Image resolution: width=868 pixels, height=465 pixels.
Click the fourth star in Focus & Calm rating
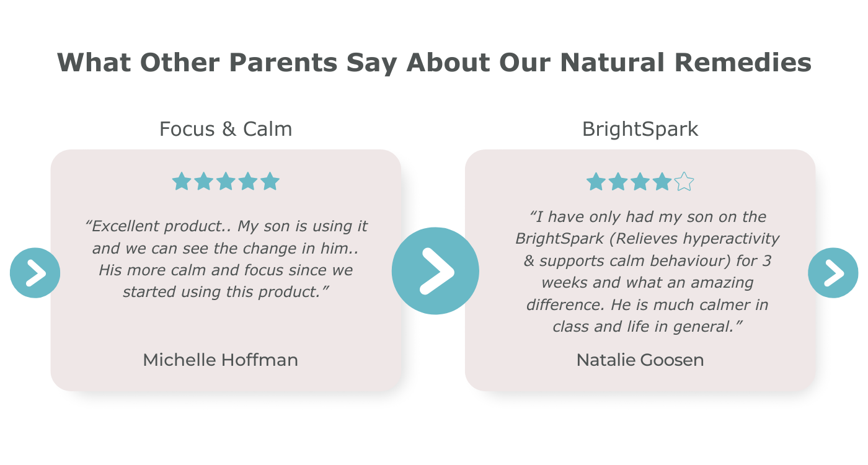(248, 182)
